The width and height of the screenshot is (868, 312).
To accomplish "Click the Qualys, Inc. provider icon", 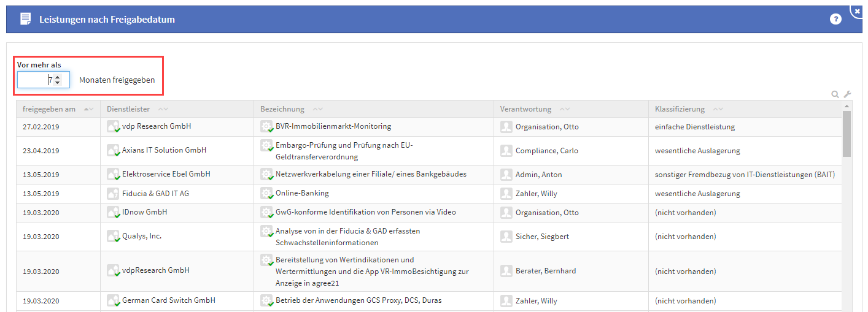I will tap(113, 237).
